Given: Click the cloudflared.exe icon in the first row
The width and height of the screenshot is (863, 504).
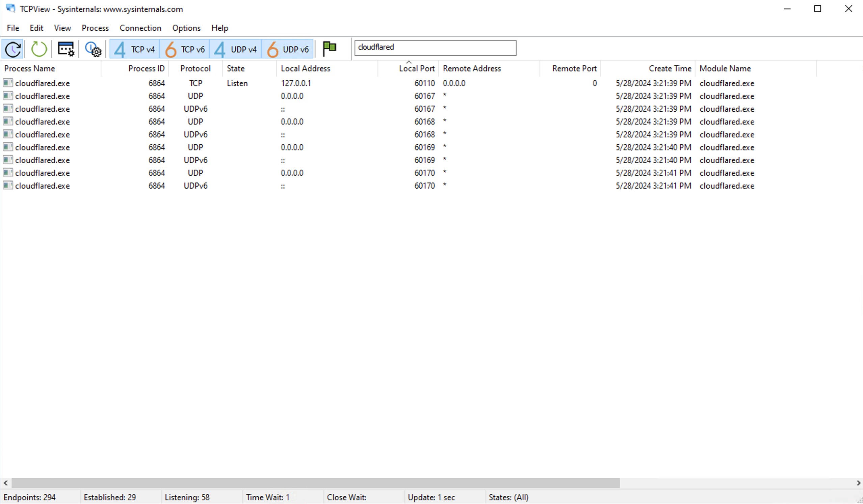Looking at the screenshot, I should (7, 83).
